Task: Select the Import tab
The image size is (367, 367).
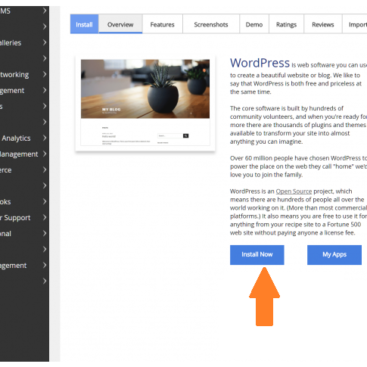Action: click(355, 24)
